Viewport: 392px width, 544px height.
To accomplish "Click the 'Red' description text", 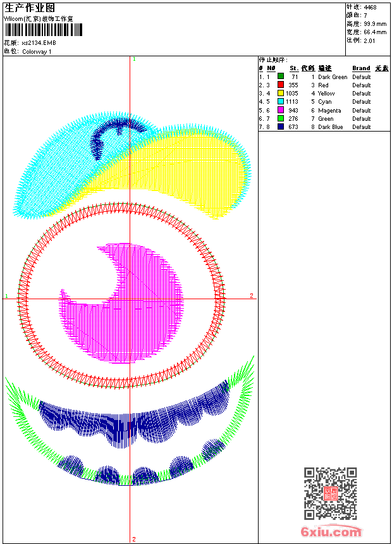I will click(323, 85).
